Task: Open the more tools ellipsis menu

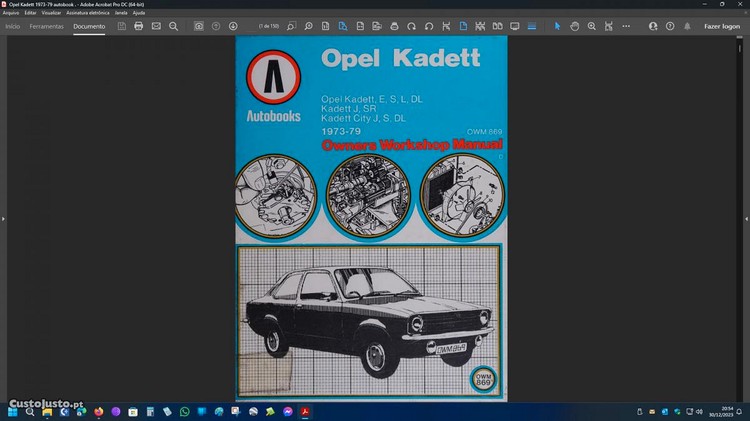Action: (626, 26)
